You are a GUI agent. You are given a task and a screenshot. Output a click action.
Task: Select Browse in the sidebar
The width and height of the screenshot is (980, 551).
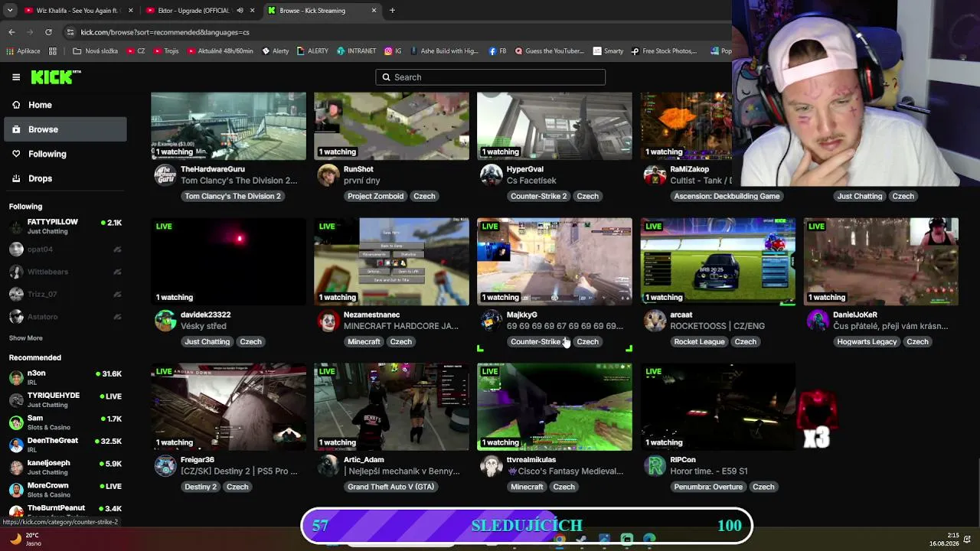click(x=65, y=129)
